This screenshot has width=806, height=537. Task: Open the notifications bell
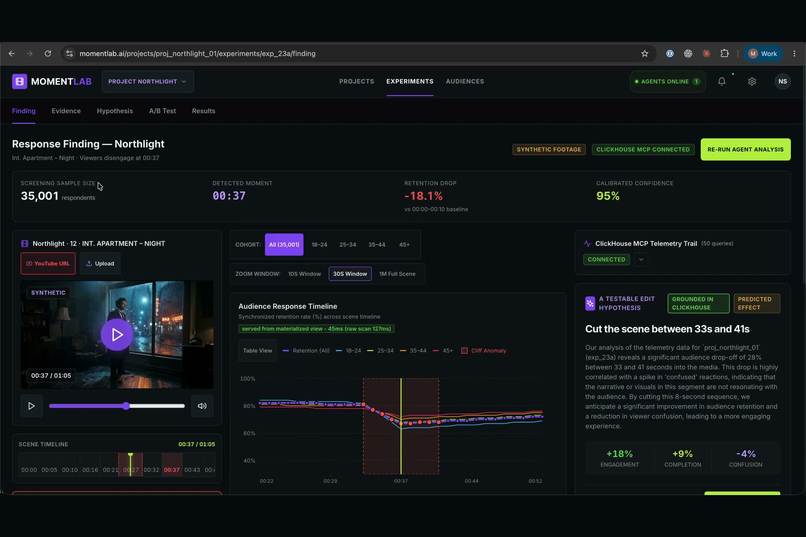click(722, 81)
